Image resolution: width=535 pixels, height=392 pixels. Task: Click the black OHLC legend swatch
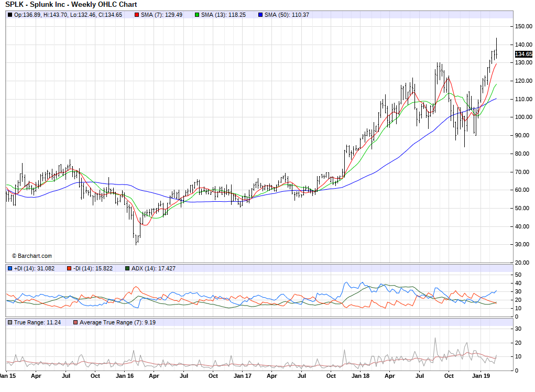tap(10, 15)
